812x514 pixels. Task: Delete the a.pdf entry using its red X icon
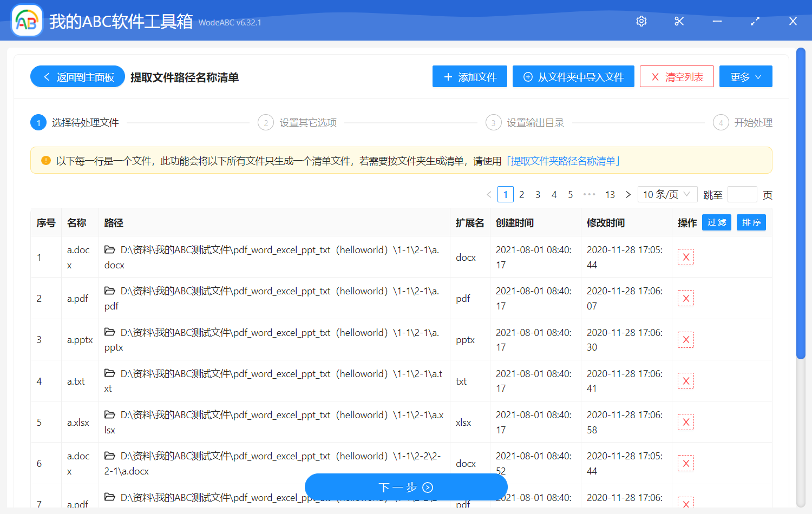click(685, 298)
